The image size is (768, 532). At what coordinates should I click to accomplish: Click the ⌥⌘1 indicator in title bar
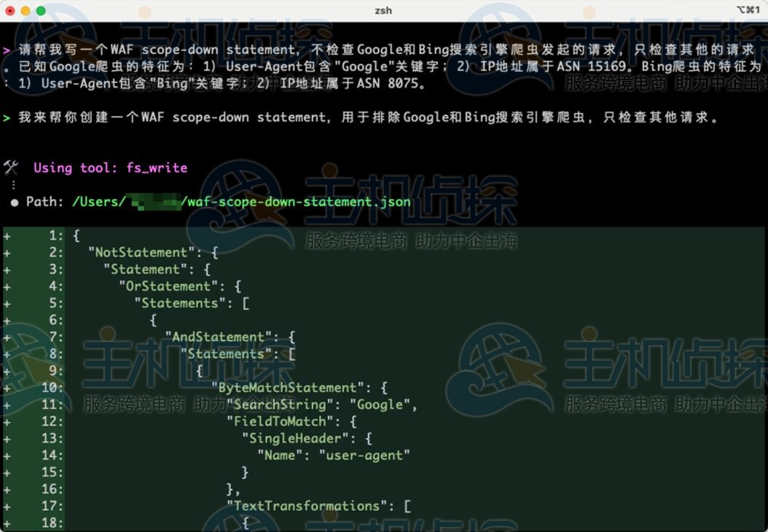(x=748, y=10)
